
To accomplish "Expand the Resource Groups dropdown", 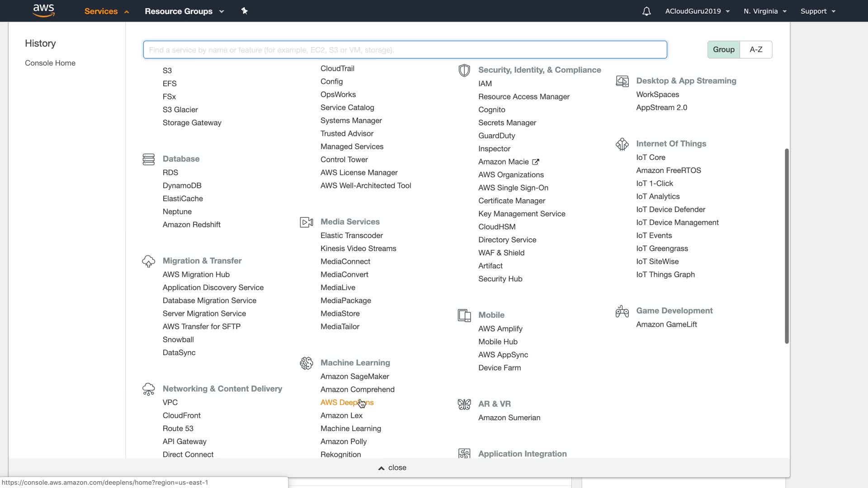I will coord(184,11).
